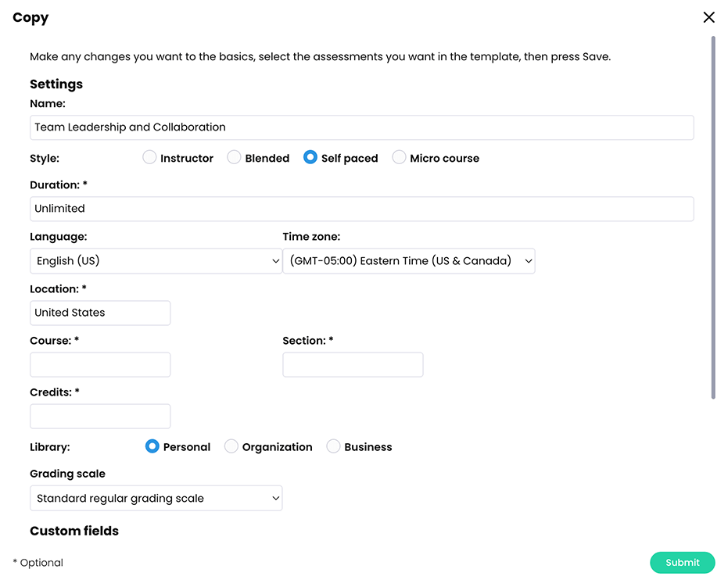This screenshot has height=587, width=728.
Task: Select the Instructor style option
Action: (x=149, y=158)
